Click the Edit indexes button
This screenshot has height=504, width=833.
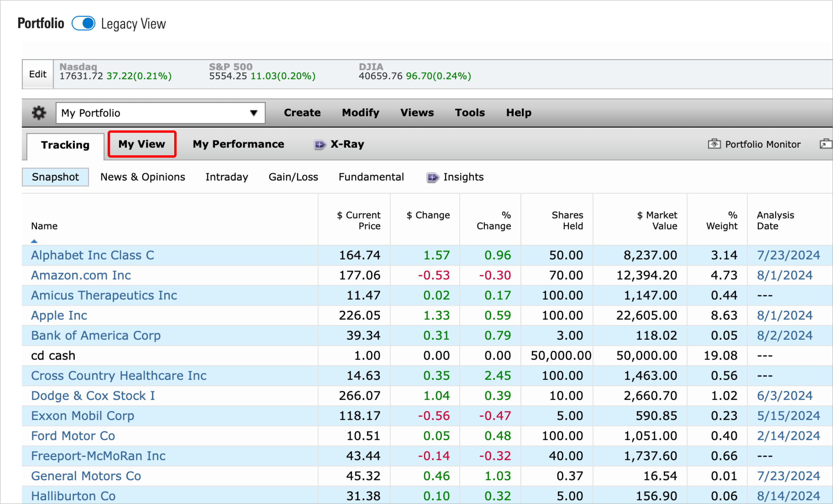(38, 74)
